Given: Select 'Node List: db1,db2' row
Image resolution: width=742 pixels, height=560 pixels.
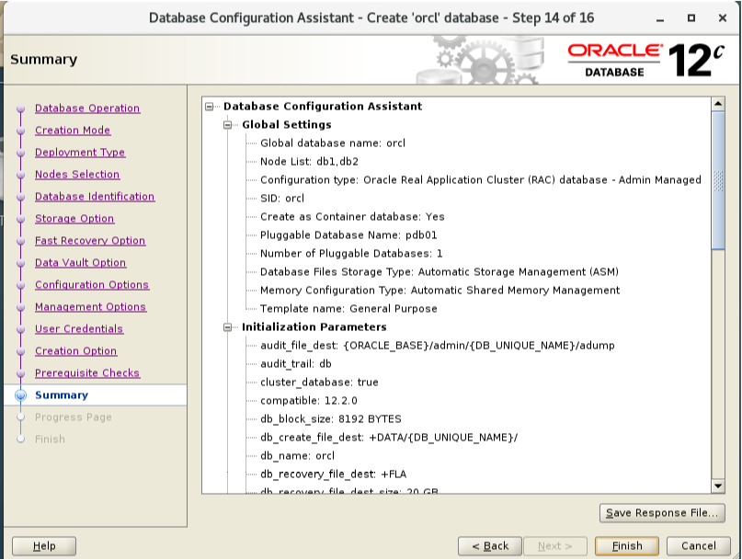Looking at the screenshot, I should point(309,162).
